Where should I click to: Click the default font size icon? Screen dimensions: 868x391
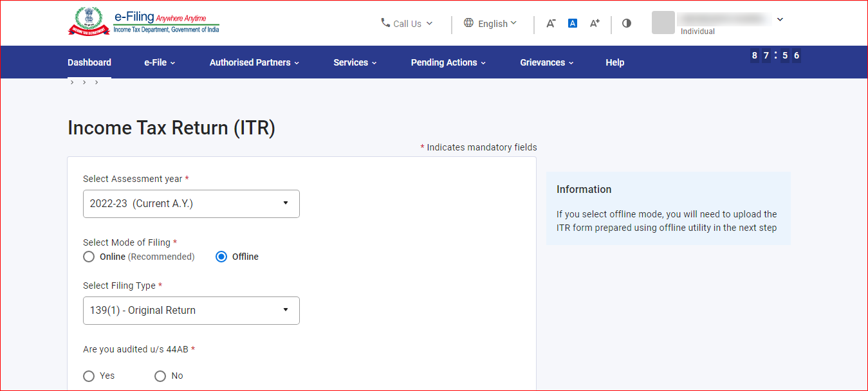[573, 23]
